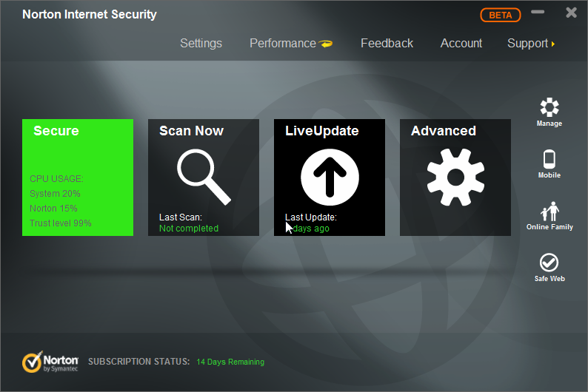This screenshot has height=392, width=588.
Task: Click the 'days ago' update status
Action: (x=310, y=229)
